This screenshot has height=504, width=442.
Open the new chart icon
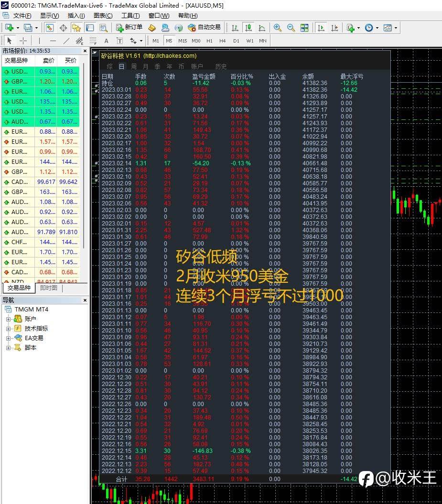coord(9,28)
